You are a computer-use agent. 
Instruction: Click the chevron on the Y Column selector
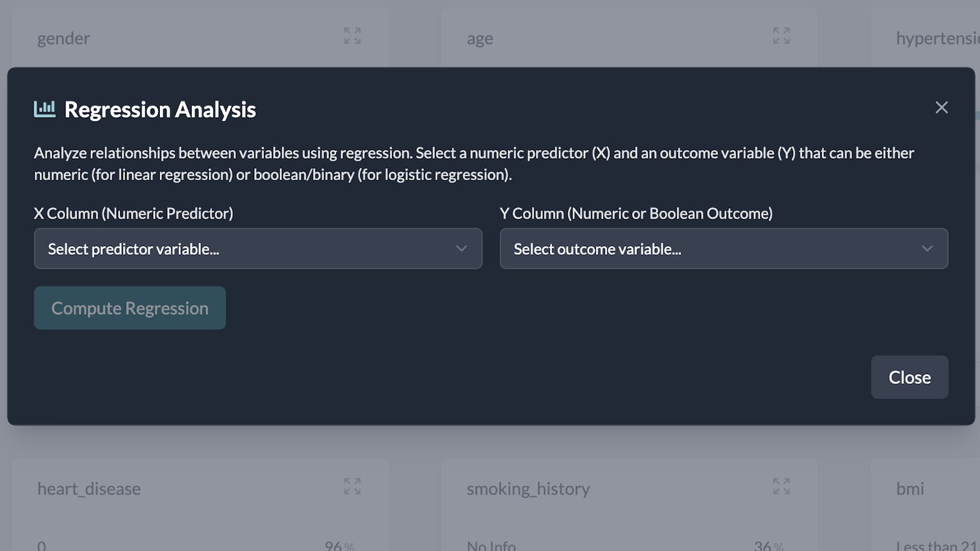point(927,249)
